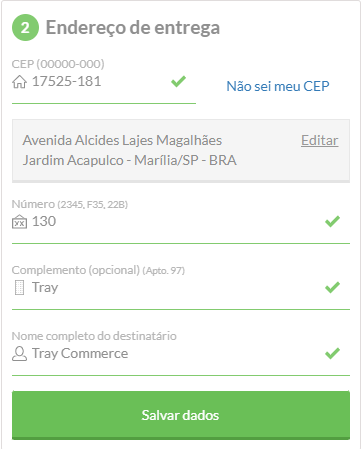Click the Endereço de entrega heading
362x449 pixels.
(133, 28)
